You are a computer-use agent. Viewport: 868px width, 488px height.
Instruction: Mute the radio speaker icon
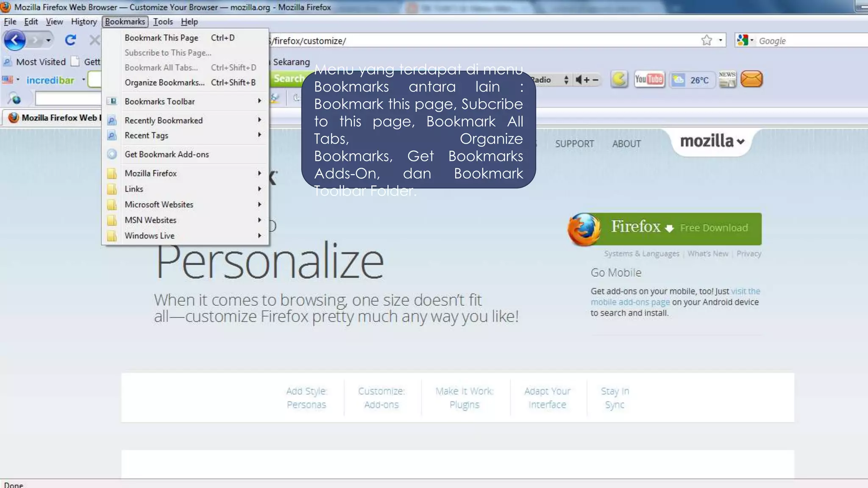coord(579,80)
